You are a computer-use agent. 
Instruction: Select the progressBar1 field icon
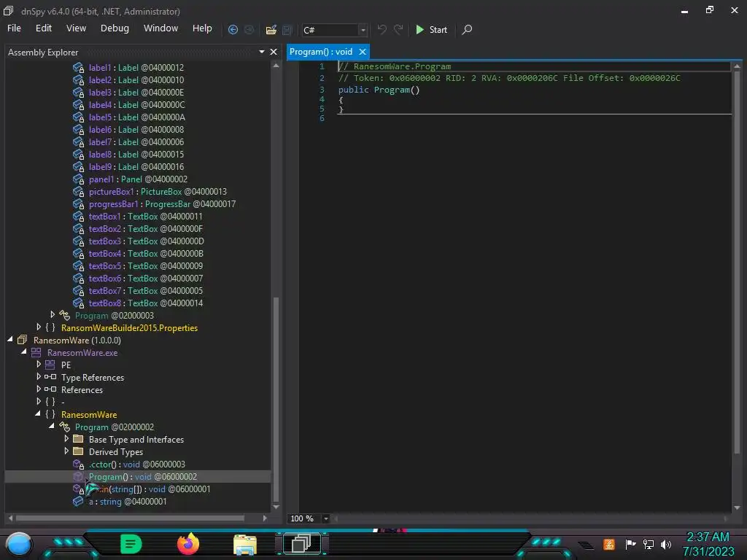[78, 204]
